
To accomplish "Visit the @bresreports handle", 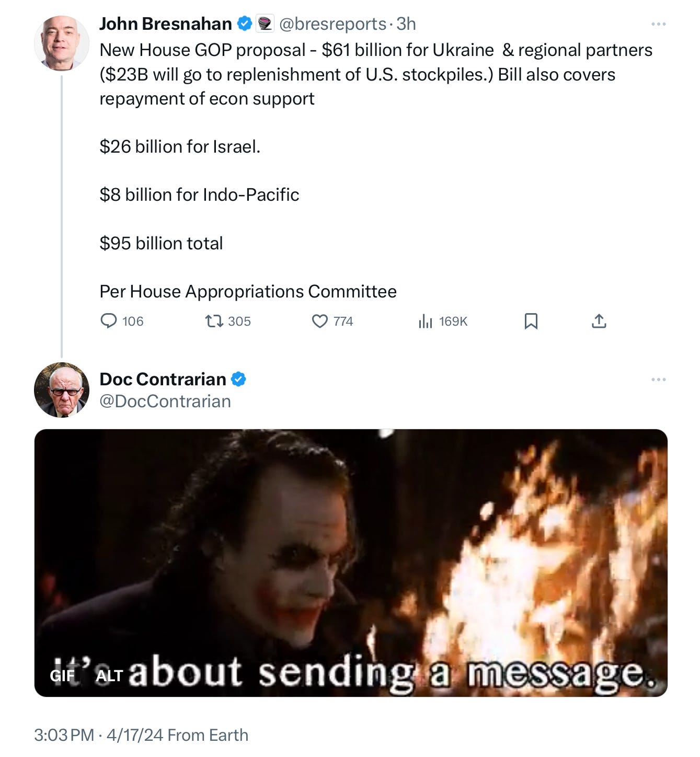I will [x=333, y=24].
